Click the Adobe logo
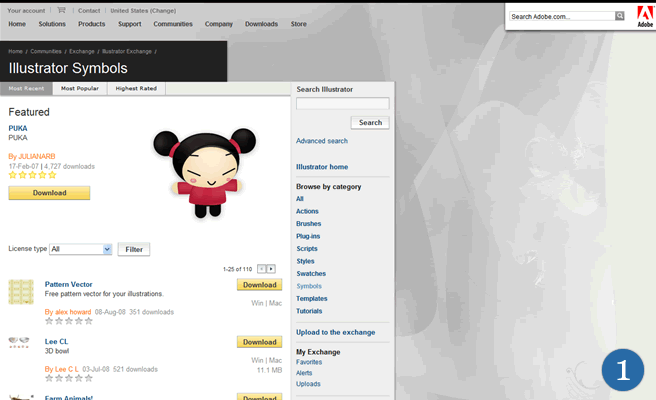656x400 pixels. point(645,16)
